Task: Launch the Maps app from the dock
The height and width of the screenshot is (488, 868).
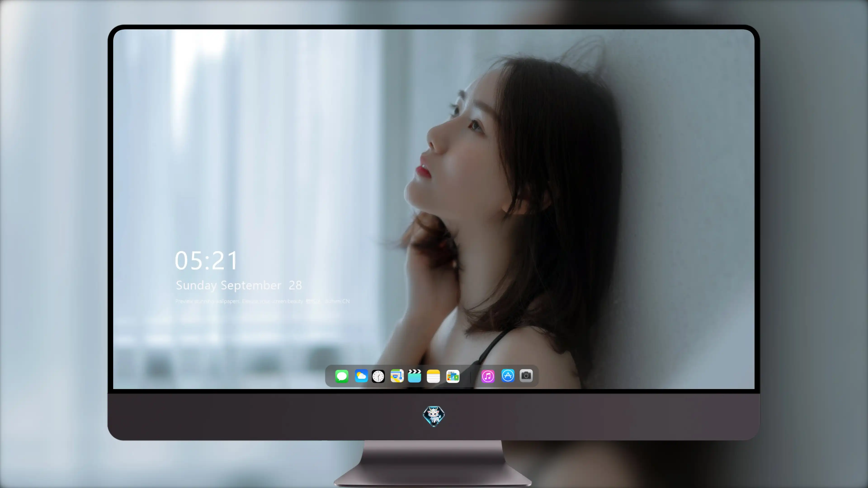Action: tap(397, 376)
